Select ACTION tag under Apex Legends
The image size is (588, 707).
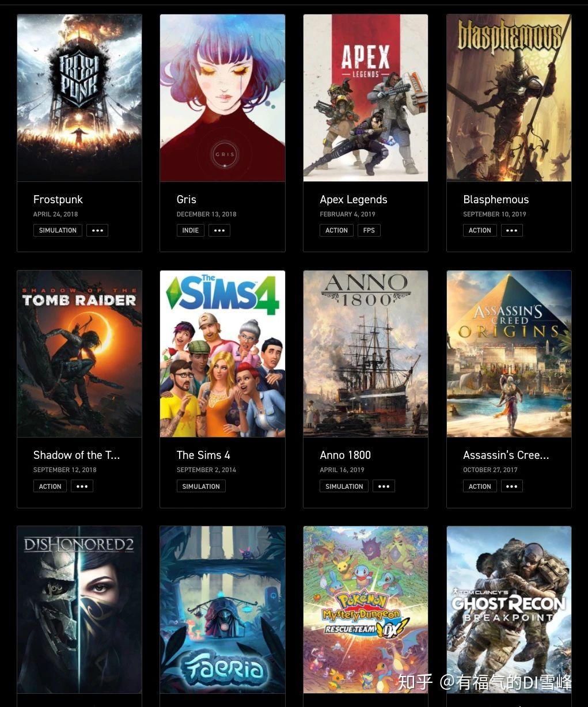tap(336, 230)
